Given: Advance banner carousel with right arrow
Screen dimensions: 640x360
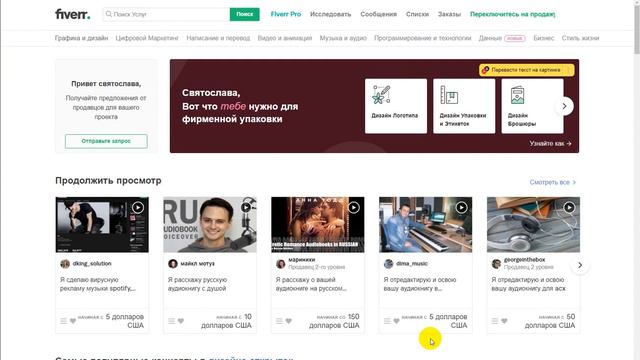Looking at the screenshot, I should tap(564, 106).
